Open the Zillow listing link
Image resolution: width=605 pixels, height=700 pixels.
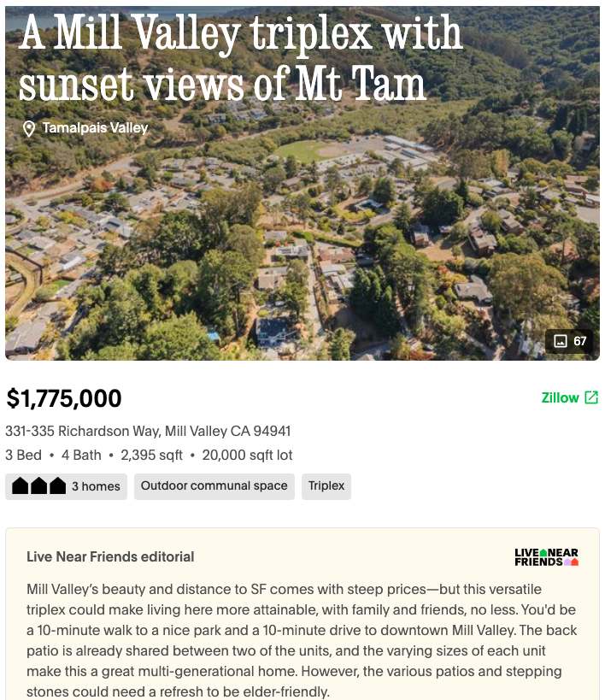(x=561, y=397)
